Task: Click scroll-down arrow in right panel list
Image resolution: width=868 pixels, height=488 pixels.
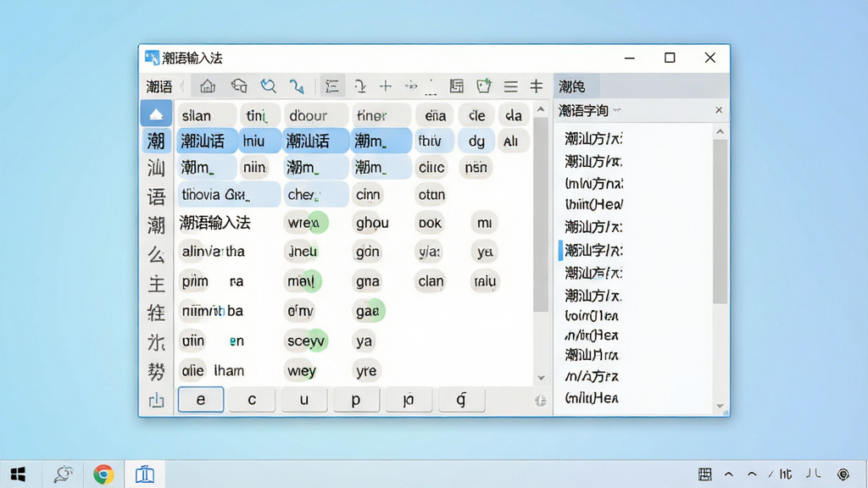Action: (720, 406)
